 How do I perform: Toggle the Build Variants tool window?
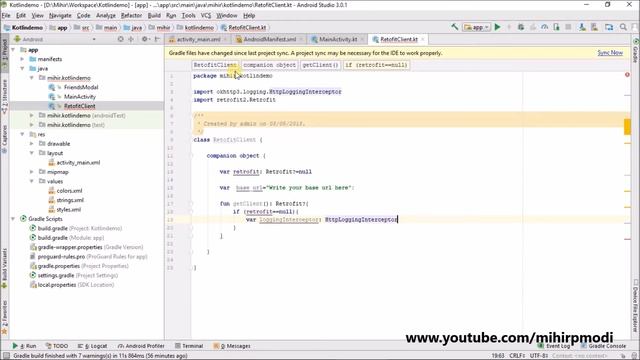click(4, 267)
